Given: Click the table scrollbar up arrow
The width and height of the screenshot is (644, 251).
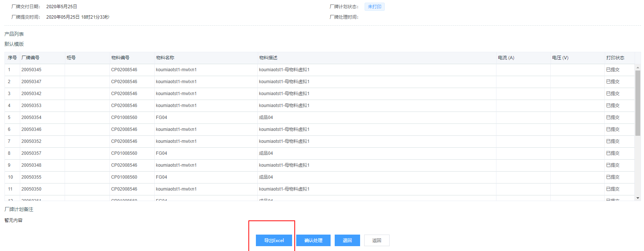Looking at the screenshot, I should click(x=638, y=68).
